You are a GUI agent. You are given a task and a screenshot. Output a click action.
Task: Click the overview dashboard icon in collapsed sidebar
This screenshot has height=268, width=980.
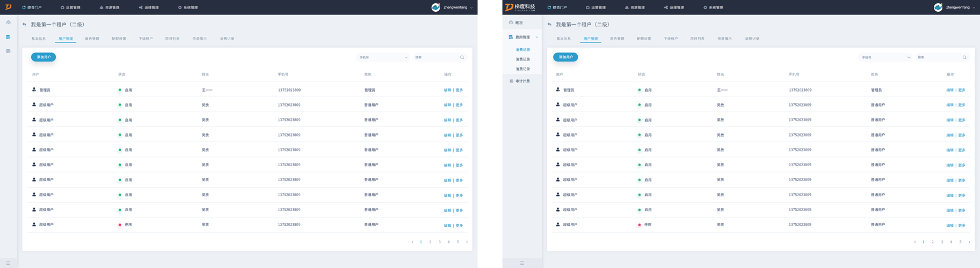point(8,23)
